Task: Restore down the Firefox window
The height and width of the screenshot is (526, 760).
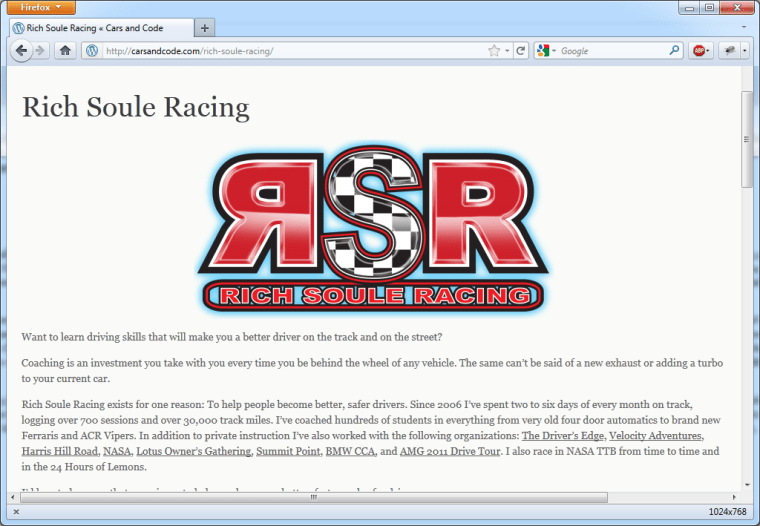Action: click(709, 8)
